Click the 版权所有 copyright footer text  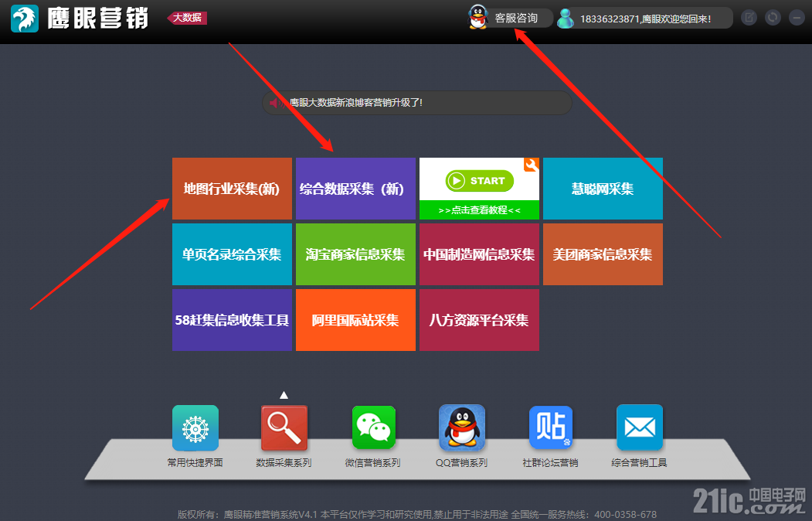coord(417,514)
